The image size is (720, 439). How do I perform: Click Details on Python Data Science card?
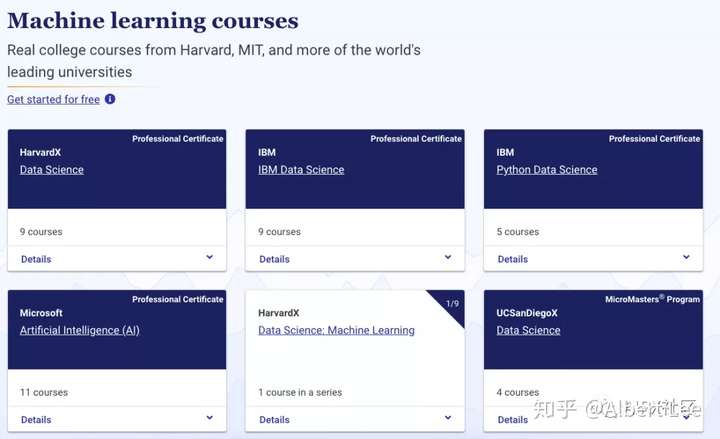point(512,259)
